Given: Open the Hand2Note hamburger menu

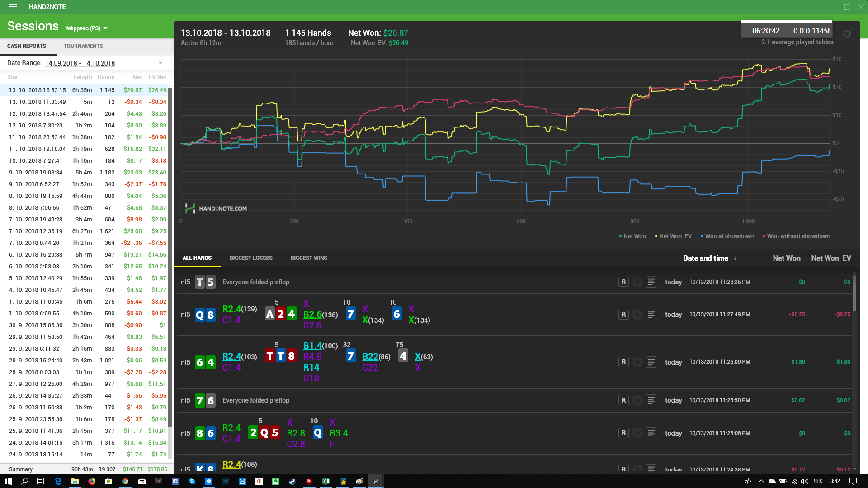Looking at the screenshot, I should 13,7.
